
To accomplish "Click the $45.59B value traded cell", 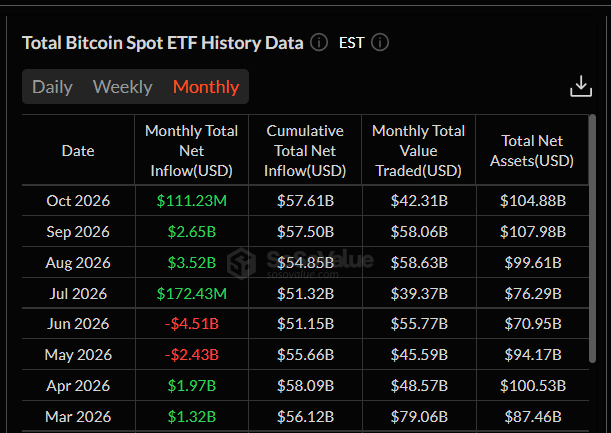I will [x=419, y=355].
